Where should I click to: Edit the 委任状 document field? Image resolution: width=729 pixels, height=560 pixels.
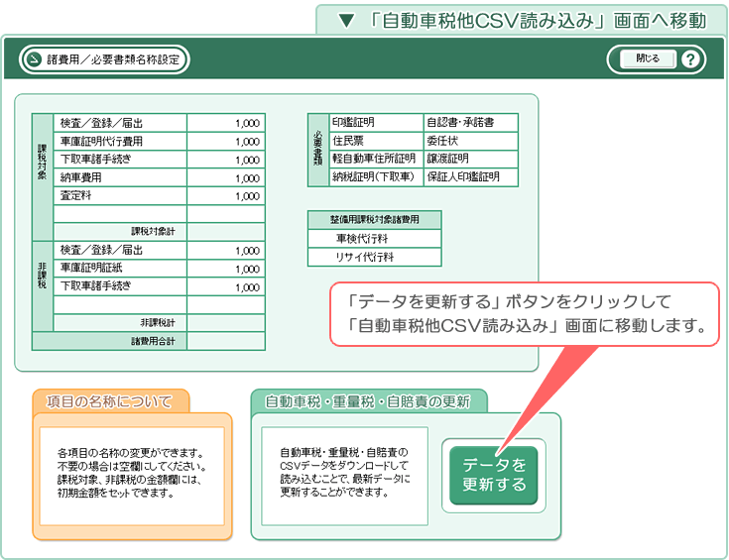(470, 141)
